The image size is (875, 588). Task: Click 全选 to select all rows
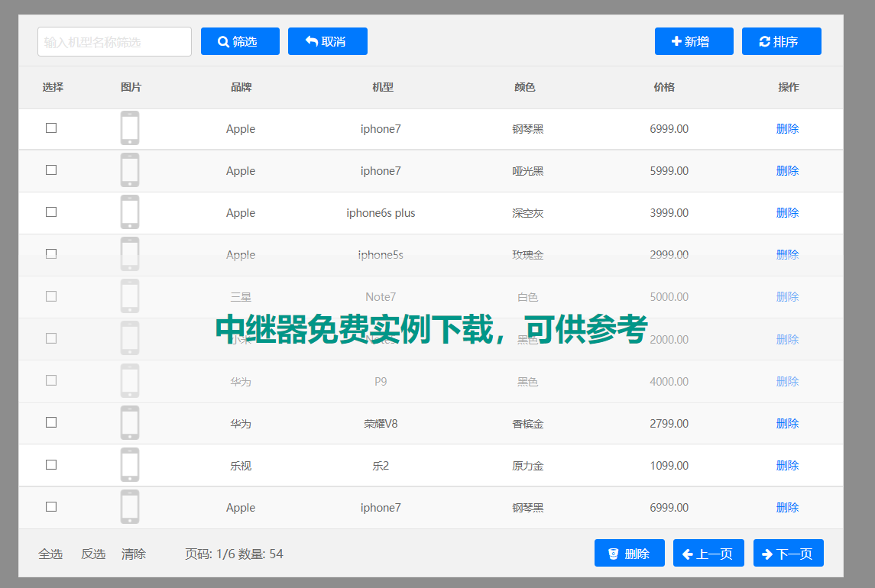tap(50, 554)
